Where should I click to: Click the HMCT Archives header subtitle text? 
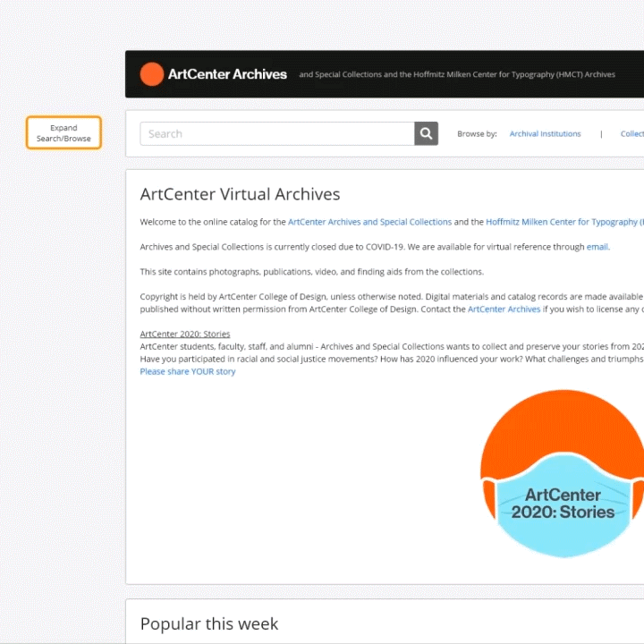click(x=457, y=74)
